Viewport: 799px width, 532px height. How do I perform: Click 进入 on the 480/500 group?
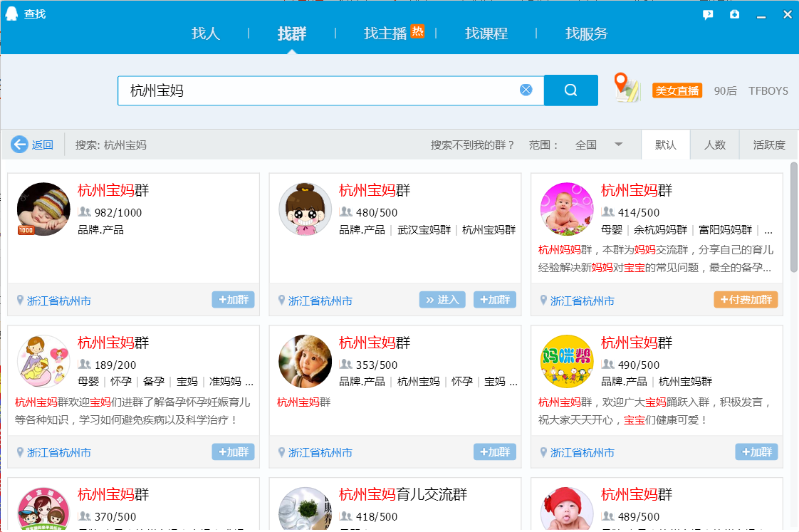click(x=442, y=300)
